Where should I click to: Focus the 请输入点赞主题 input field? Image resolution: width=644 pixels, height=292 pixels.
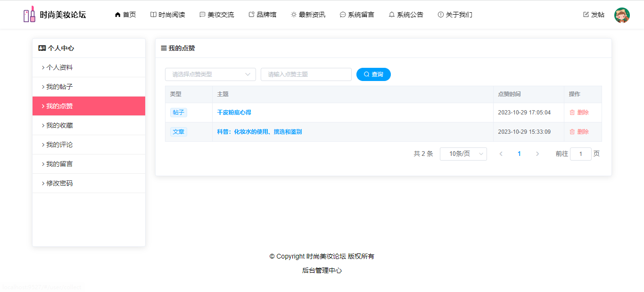point(306,74)
